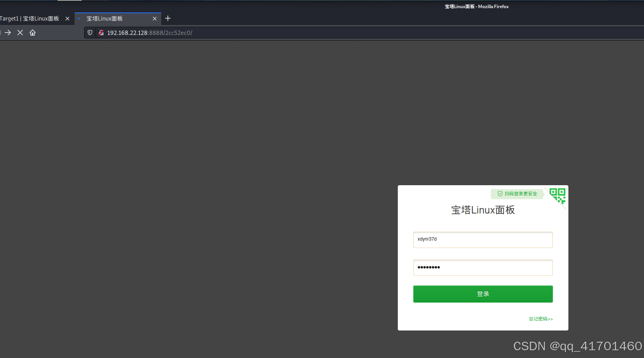
Task: Stop page loading with the X icon
Action: (20, 33)
